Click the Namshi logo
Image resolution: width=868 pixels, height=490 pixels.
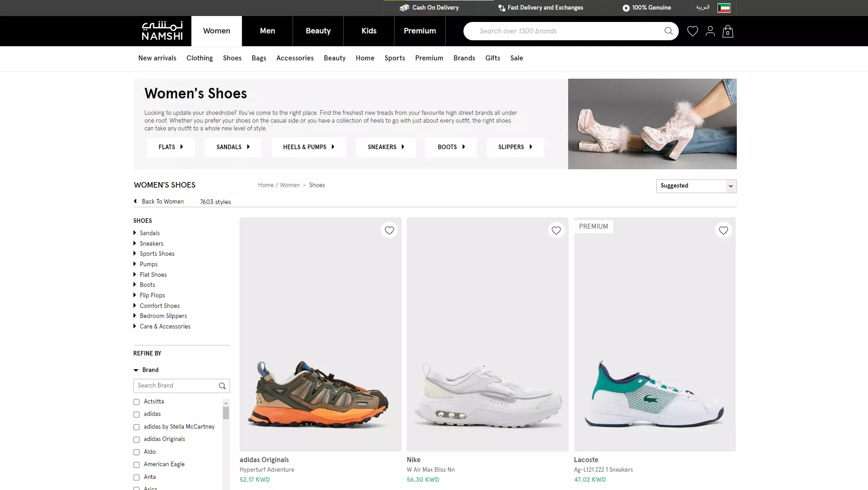coord(162,31)
